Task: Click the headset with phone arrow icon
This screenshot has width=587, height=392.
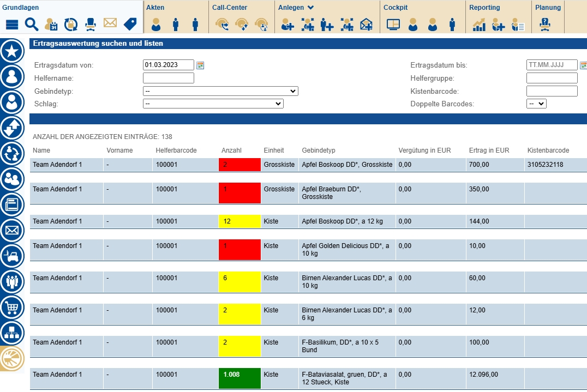Action: (x=223, y=25)
